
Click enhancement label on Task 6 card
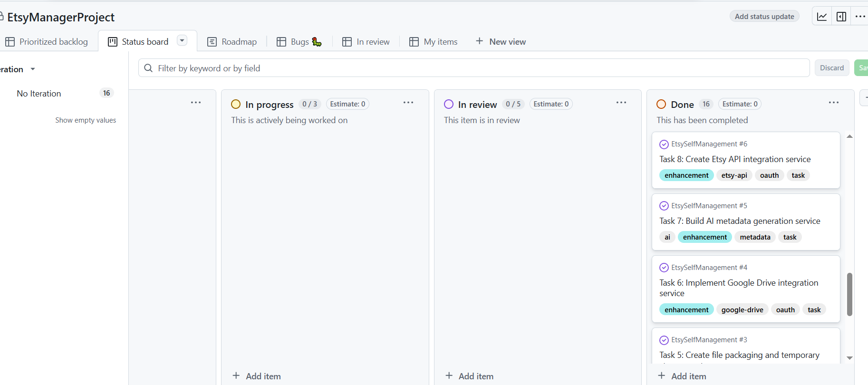pyautogui.click(x=686, y=310)
